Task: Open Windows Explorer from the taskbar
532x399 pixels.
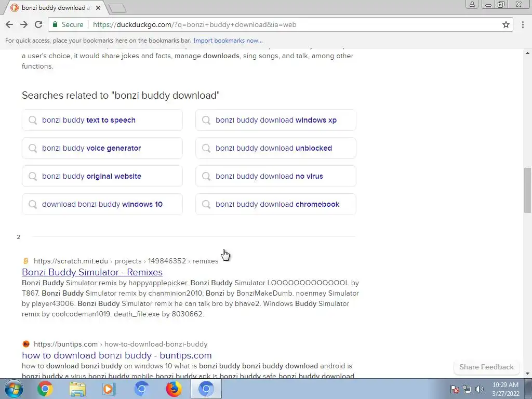Action: click(77, 389)
